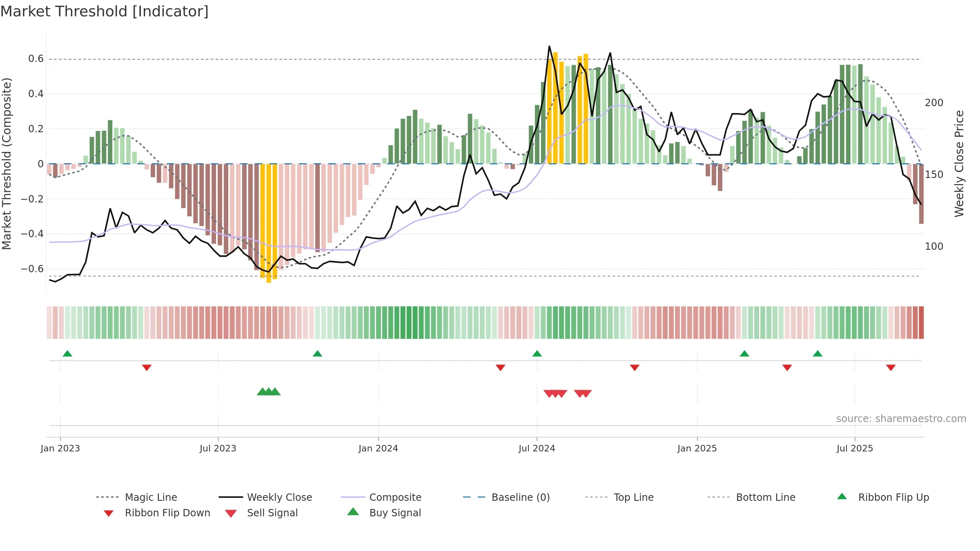Image resolution: width=980 pixels, height=551 pixels.
Task: Click the '0.6' left axis tick label
Action: click(36, 59)
